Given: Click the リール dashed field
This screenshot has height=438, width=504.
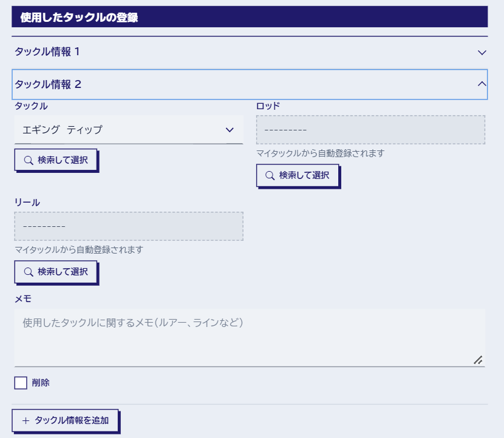Looking at the screenshot, I should [129, 226].
